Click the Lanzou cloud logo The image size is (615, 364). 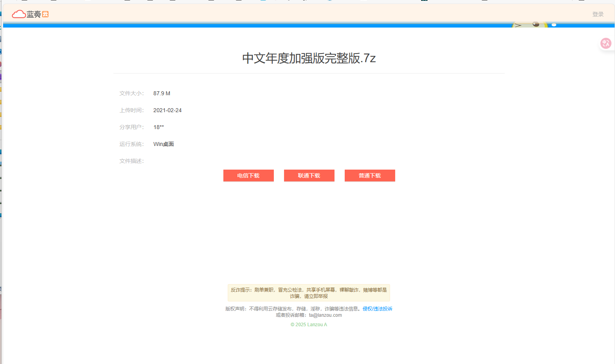coord(30,14)
